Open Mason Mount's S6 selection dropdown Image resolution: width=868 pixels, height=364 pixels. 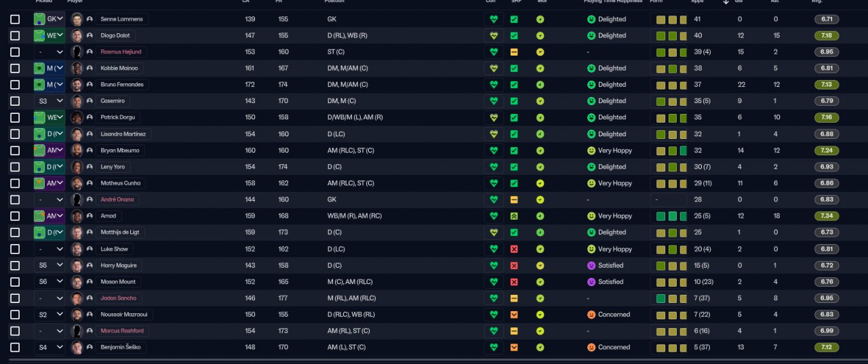tap(50, 281)
